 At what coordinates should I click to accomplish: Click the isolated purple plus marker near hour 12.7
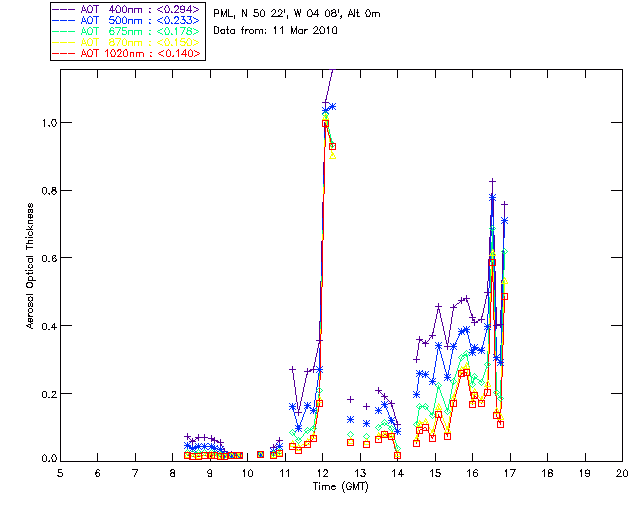click(x=350, y=399)
